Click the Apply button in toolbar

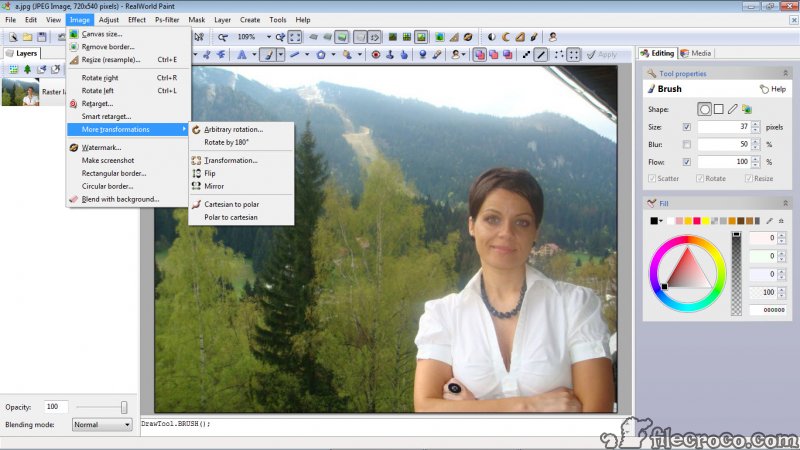[602, 54]
